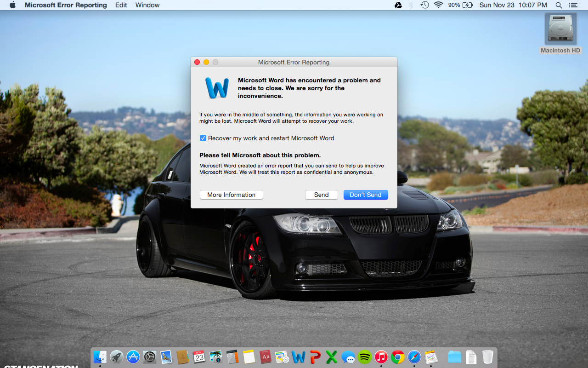The image size is (588, 368).
Task: Open Calendar icon showing 23
Action: [x=199, y=356]
